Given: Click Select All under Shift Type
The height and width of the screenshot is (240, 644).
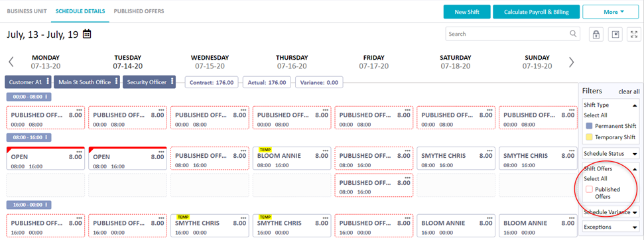Looking at the screenshot, I should [x=595, y=115].
